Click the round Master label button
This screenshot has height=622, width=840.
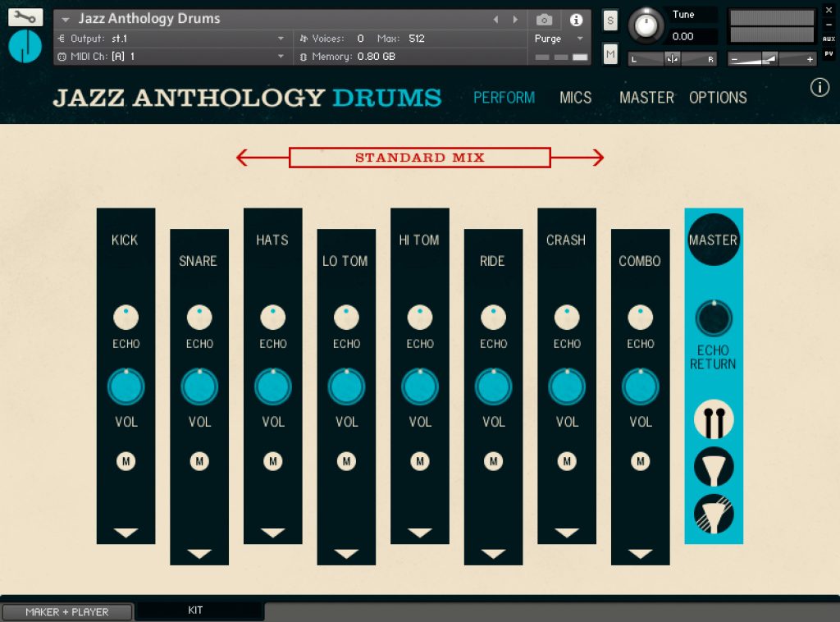(714, 240)
